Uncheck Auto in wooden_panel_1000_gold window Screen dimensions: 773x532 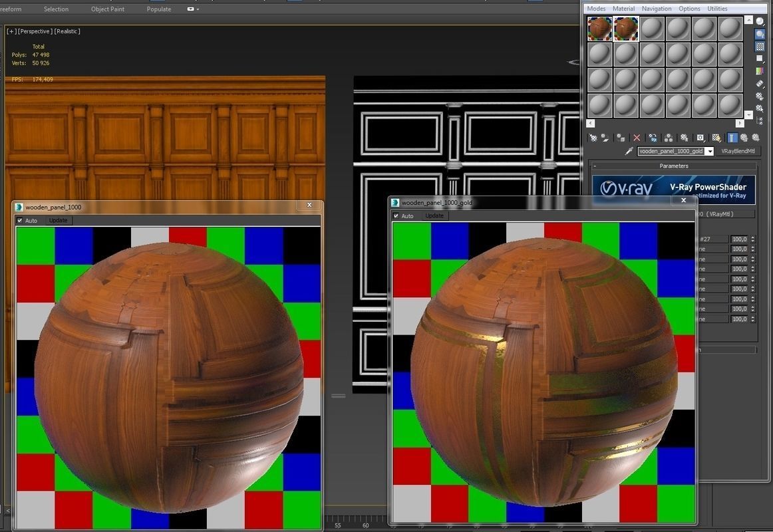pyautogui.click(x=396, y=215)
